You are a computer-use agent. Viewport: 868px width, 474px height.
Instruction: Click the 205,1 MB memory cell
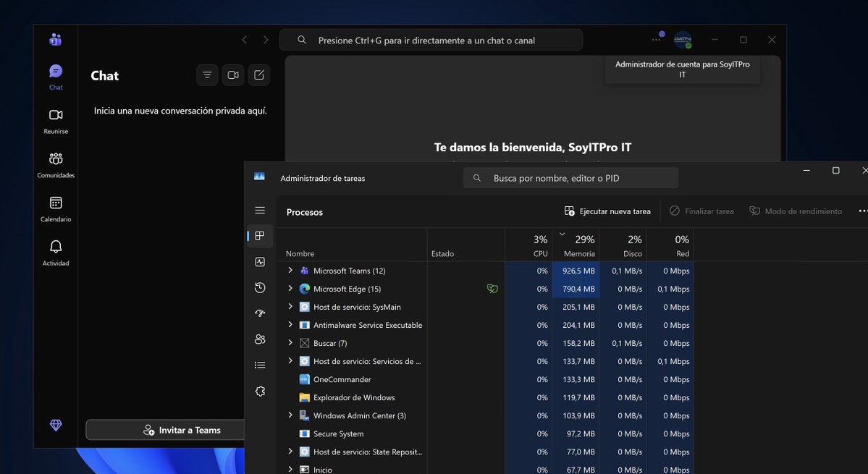point(576,307)
